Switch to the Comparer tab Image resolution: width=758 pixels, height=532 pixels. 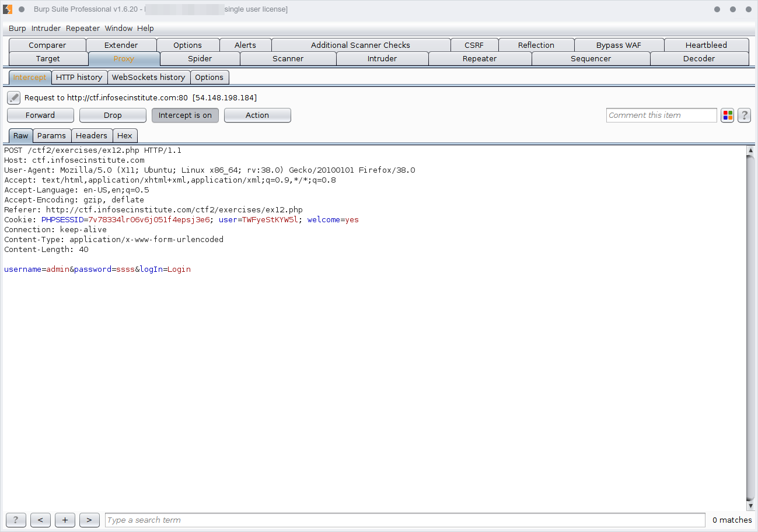pyautogui.click(x=47, y=45)
